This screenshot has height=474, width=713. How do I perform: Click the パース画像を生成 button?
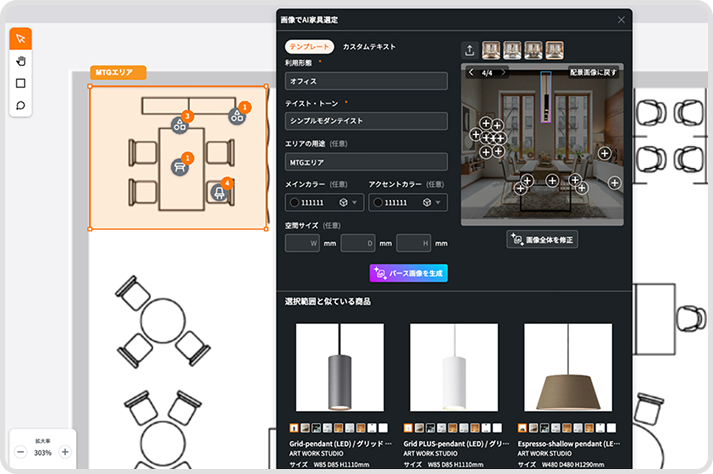[407, 272]
